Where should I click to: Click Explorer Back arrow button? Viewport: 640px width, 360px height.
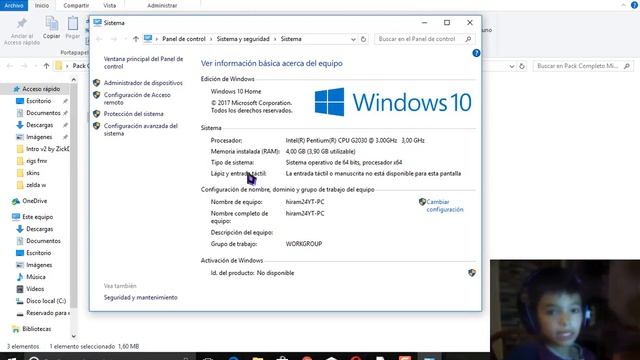pyautogui.click(x=10, y=66)
